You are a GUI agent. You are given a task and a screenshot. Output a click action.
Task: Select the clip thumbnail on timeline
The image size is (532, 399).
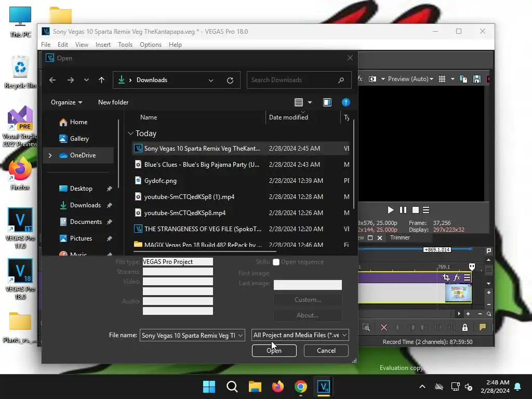pos(458,293)
